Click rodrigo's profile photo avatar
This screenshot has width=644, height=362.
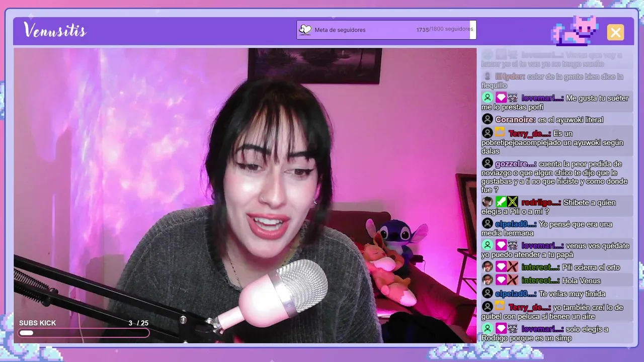point(487,202)
